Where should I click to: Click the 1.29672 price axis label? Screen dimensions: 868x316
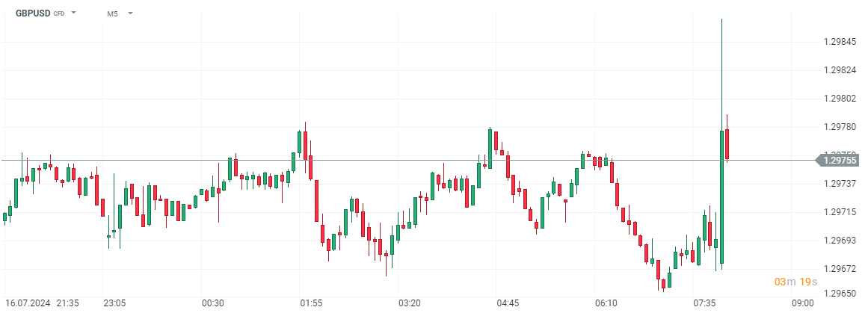[840, 269]
